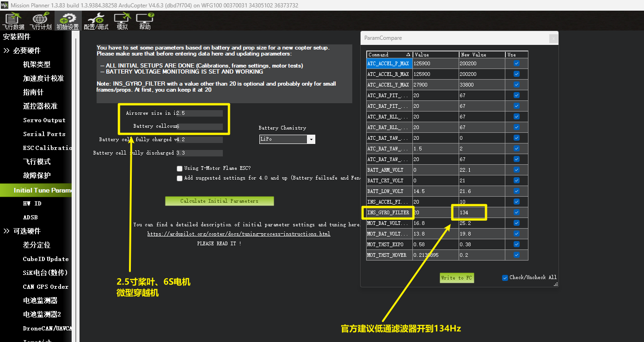
Task: Click New Value column header
Action: (482, 55)
